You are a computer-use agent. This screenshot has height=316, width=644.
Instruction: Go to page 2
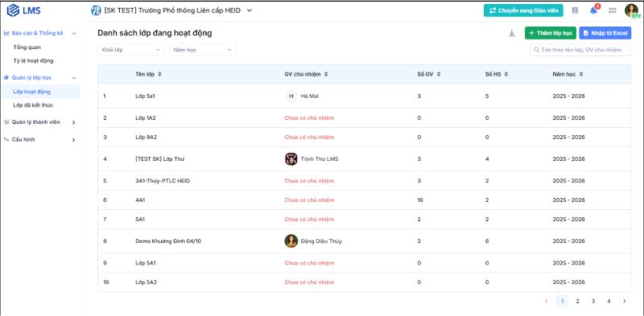click(x=577, y=302)
